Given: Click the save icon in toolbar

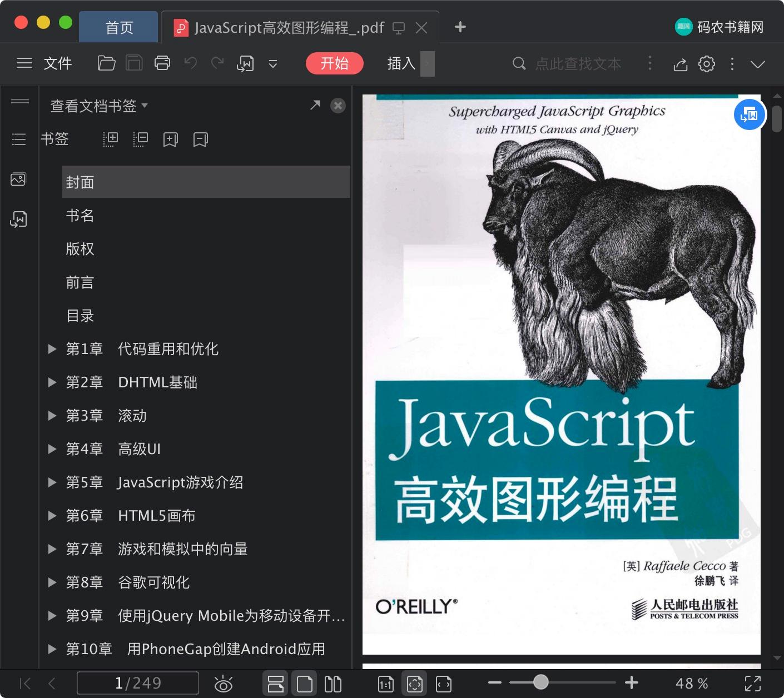Looking at the screenshot, I should click(134, 63).
